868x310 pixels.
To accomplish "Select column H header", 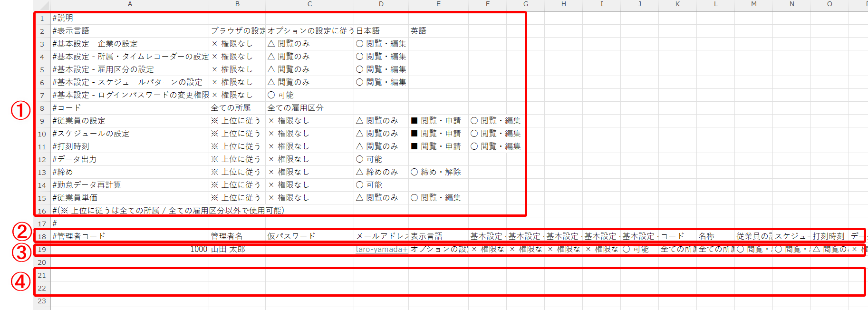I will (563, 4).
